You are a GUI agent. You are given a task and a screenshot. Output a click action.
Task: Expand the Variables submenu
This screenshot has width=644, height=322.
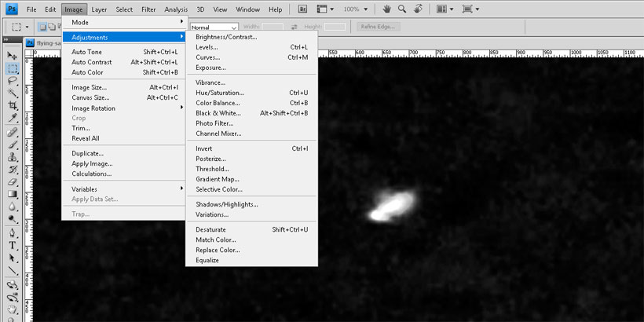tap(125, 189)
